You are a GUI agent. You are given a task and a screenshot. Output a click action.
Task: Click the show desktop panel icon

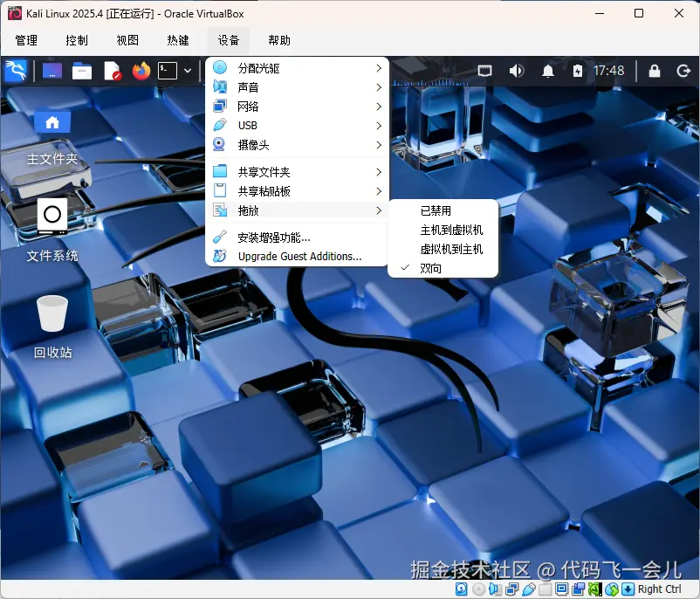(52, 71)
